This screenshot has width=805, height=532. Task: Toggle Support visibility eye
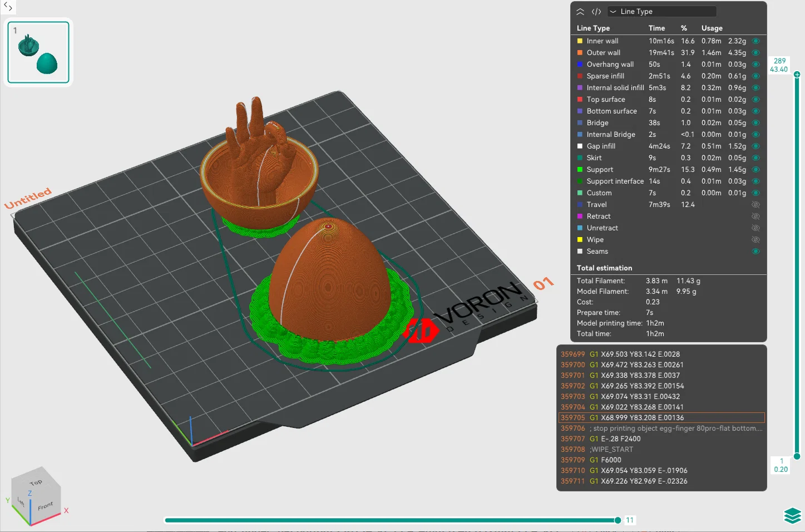[755, 170]
